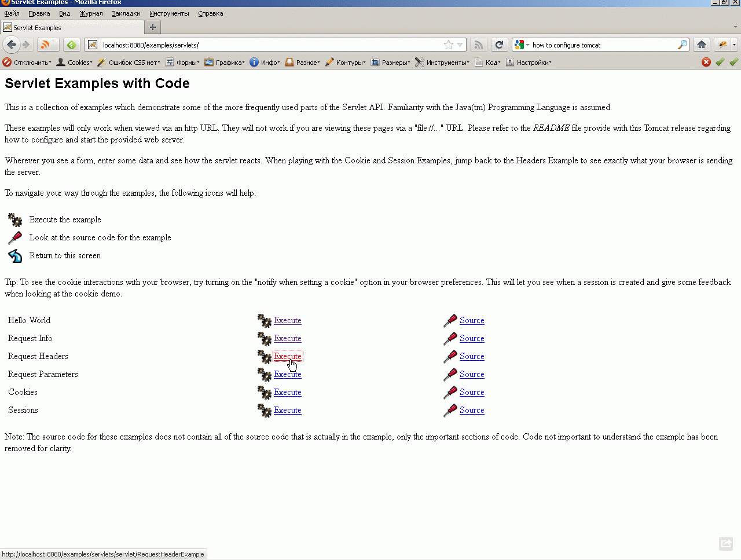Execute the Request Headers example

click(x=287, y=356)
